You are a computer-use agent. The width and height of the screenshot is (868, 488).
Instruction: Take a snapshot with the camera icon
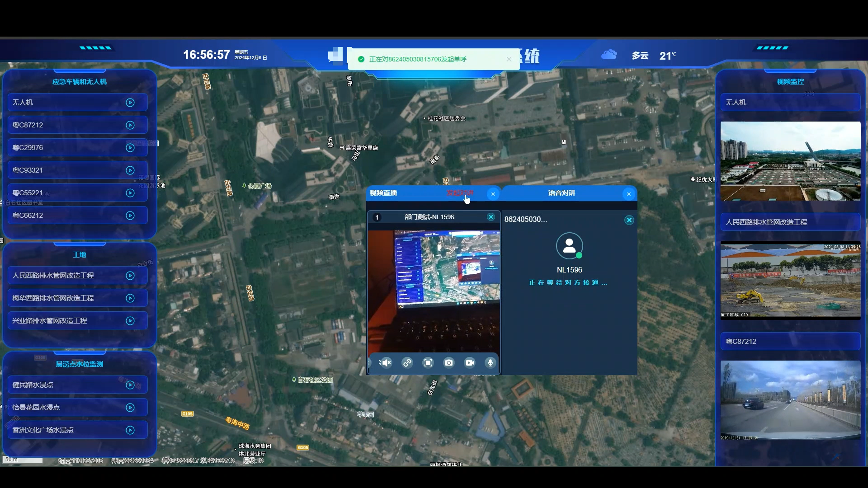pos(448,363)
